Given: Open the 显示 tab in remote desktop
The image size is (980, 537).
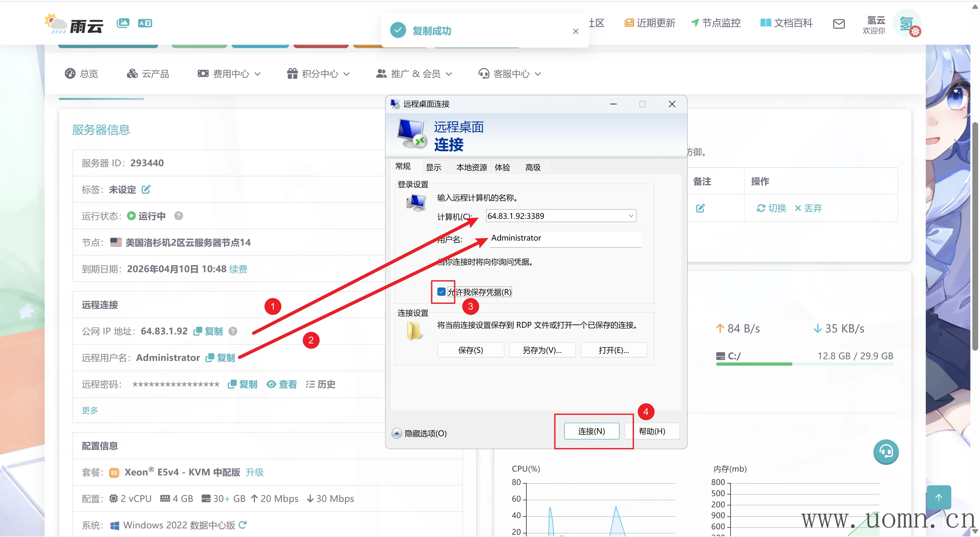Looking at the screenshot, I should [x=433, y=168].
